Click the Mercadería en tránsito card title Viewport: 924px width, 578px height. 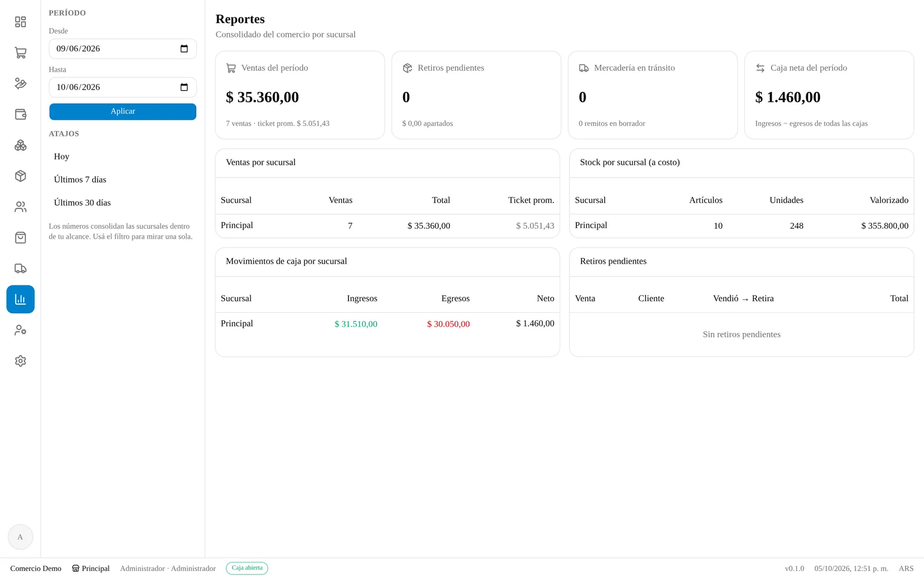[x=634, y=68]
